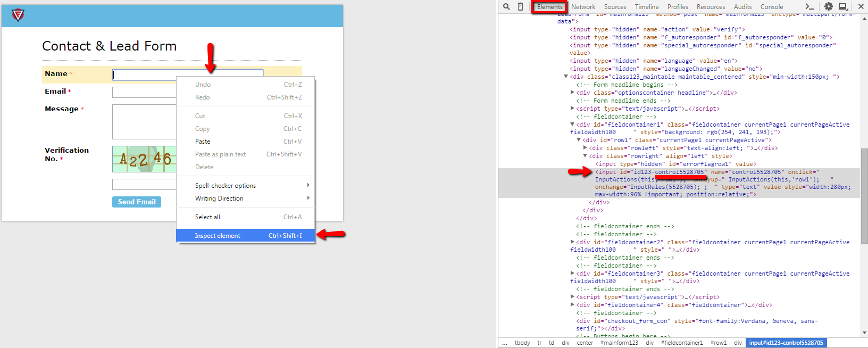Select the hidden input name="languageChanged" line
868x348 pixels.
[666, 69]
